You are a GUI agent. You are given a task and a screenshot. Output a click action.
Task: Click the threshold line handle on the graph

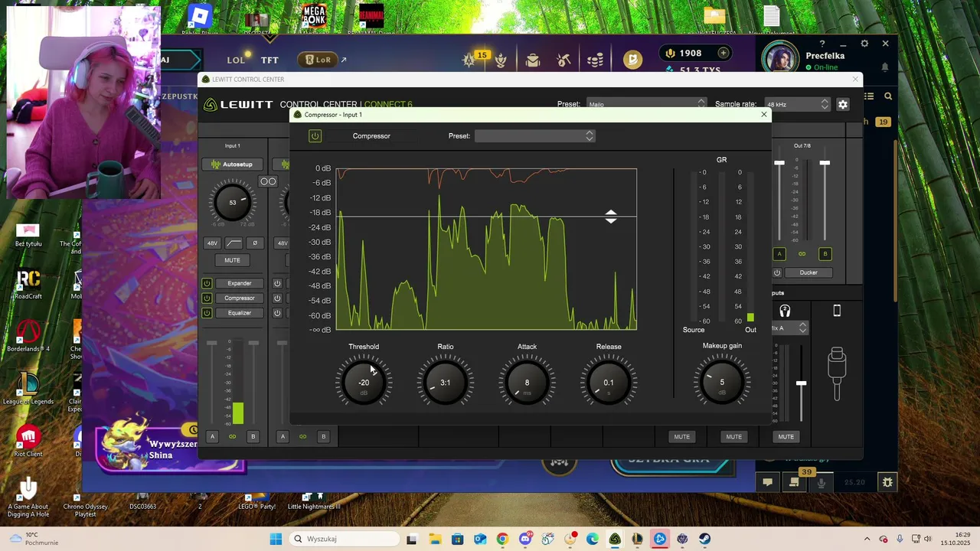610,217
